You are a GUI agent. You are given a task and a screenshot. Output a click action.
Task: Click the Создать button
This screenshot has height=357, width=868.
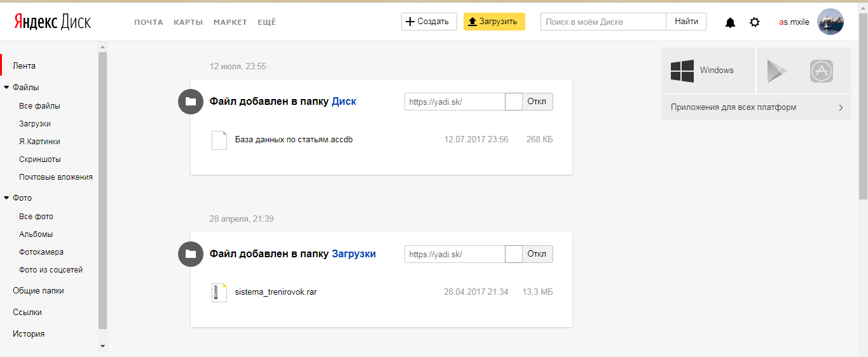pyautogui.click(x=429, y=22)
